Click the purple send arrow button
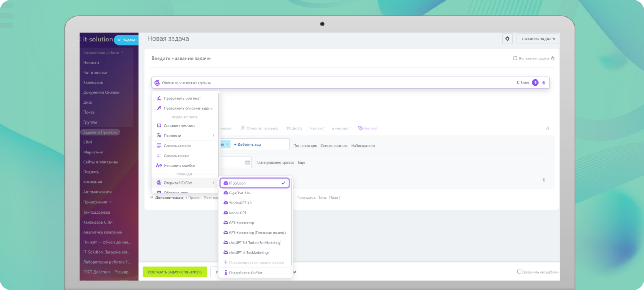This screenshot has width=644, height=290. coord(535,83)
